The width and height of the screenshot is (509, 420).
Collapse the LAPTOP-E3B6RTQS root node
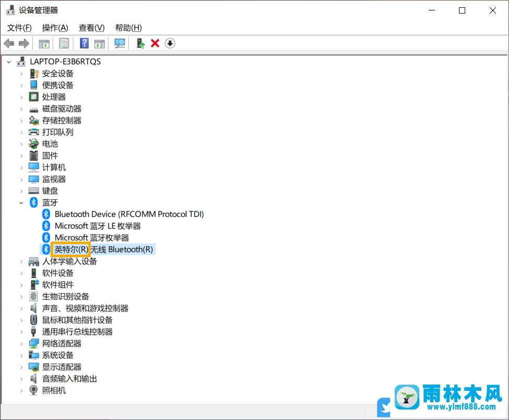[9, 62]
